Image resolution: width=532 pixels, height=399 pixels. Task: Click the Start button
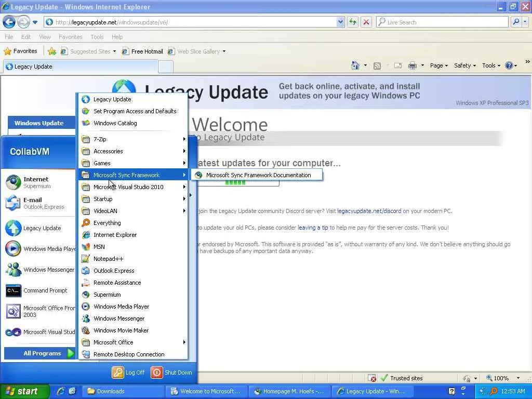click(x=24, y=391)
